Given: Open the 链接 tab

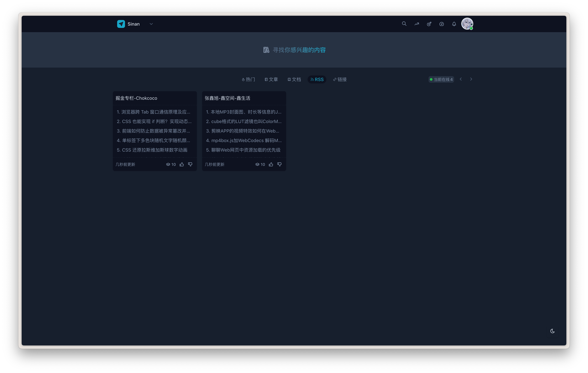Looking at the screenshot, I should [x=340, y=79].
